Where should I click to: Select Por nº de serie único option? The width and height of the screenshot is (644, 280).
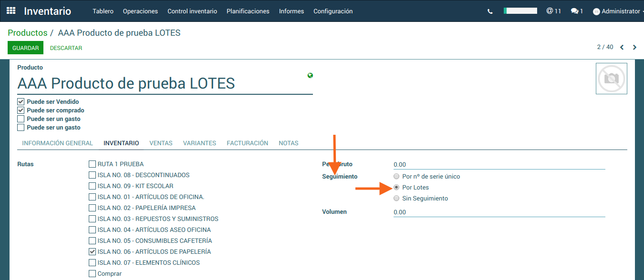396,177
